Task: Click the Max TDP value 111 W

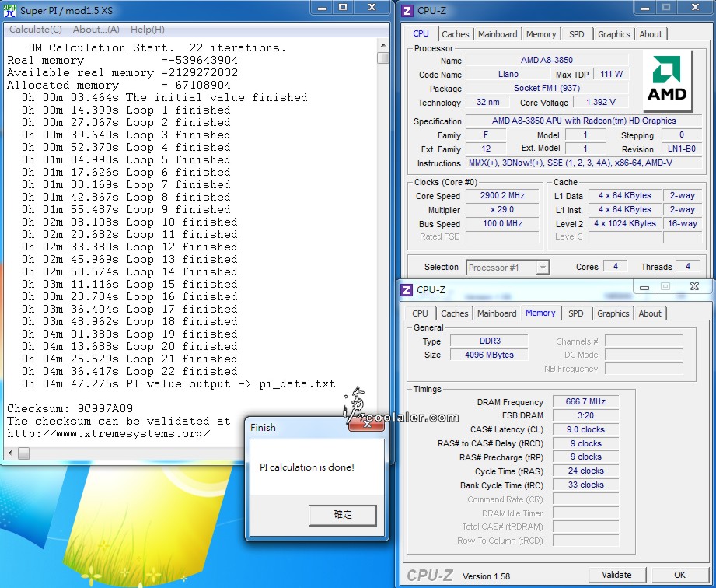Action: (x=611, y=74)
